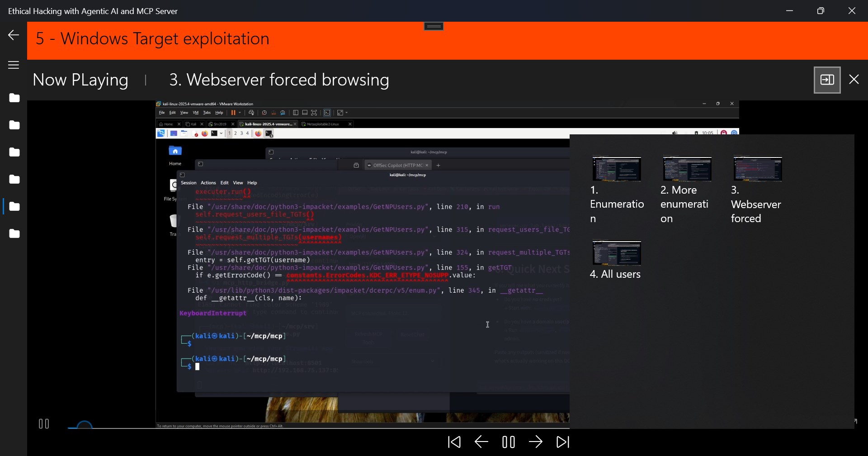
Task: Jump to the last video
Action: (563, 442)
